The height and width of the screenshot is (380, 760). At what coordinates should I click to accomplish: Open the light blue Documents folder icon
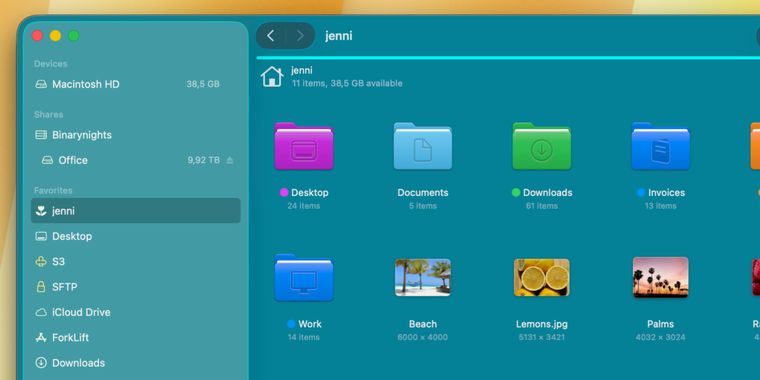click(x=423, y=146)
